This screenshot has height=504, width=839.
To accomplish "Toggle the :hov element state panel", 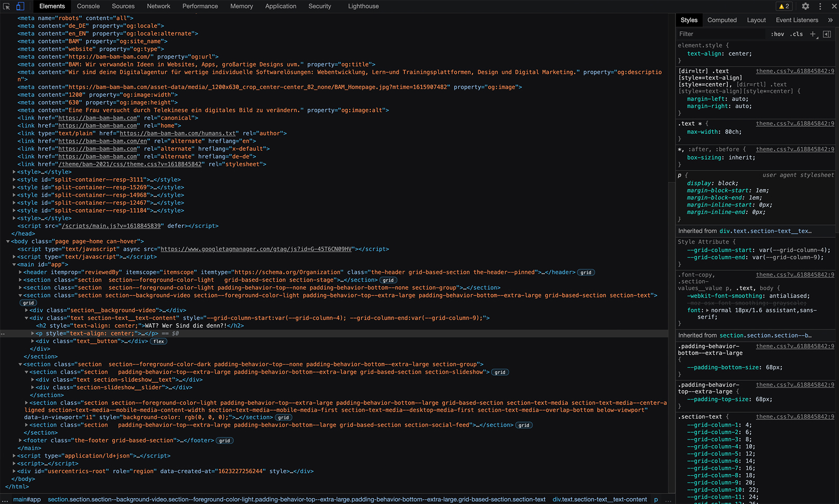I will (778, 34).
